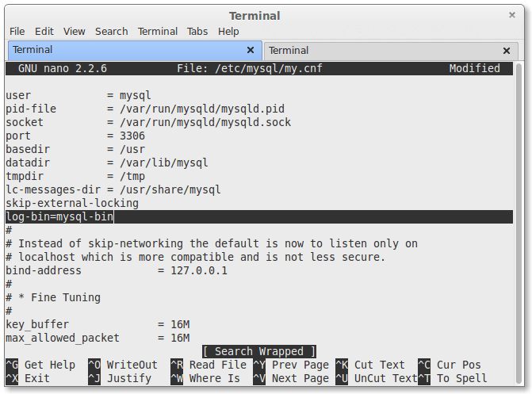Open the Tabs menu
532x394 pixels.
point(197,31)
